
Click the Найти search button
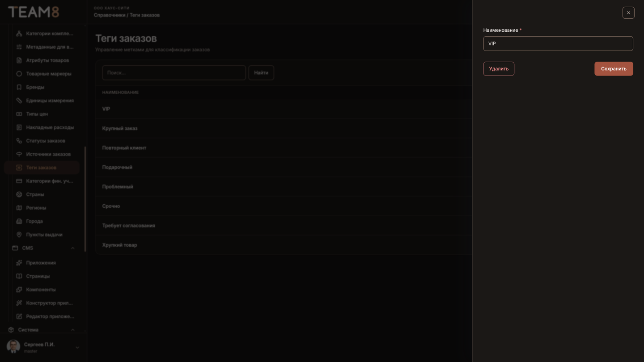(x=261, y=73)
